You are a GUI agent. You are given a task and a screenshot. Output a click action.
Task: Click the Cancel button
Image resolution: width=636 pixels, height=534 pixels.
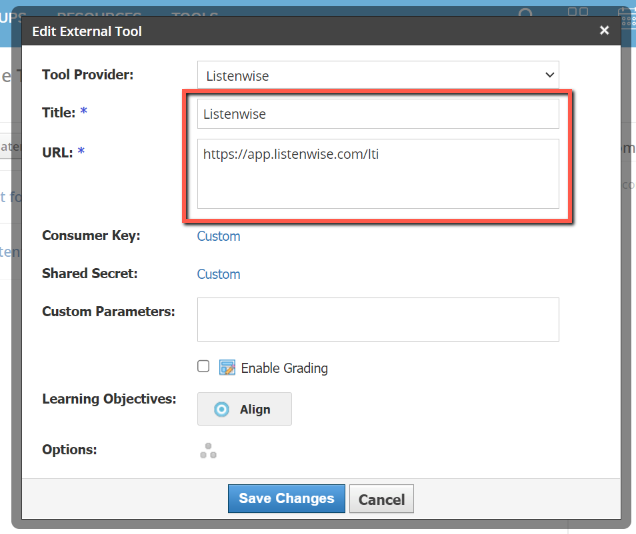point(382,499)
